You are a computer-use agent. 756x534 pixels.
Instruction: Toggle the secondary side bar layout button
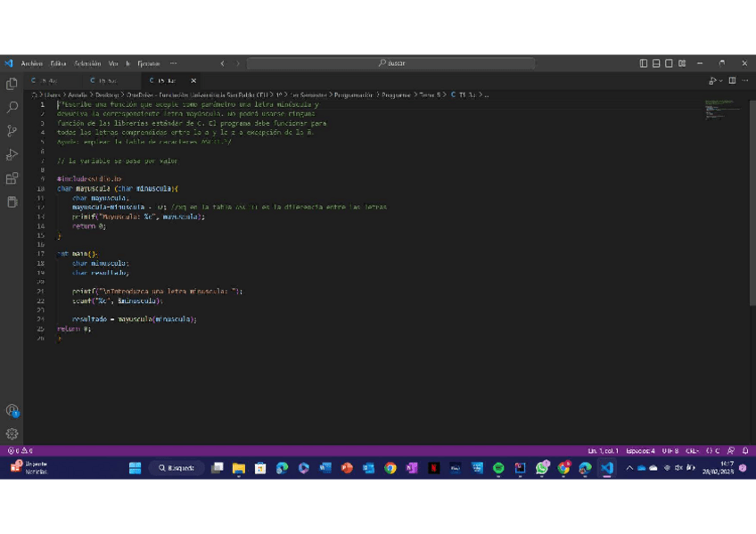click(669, 63)
